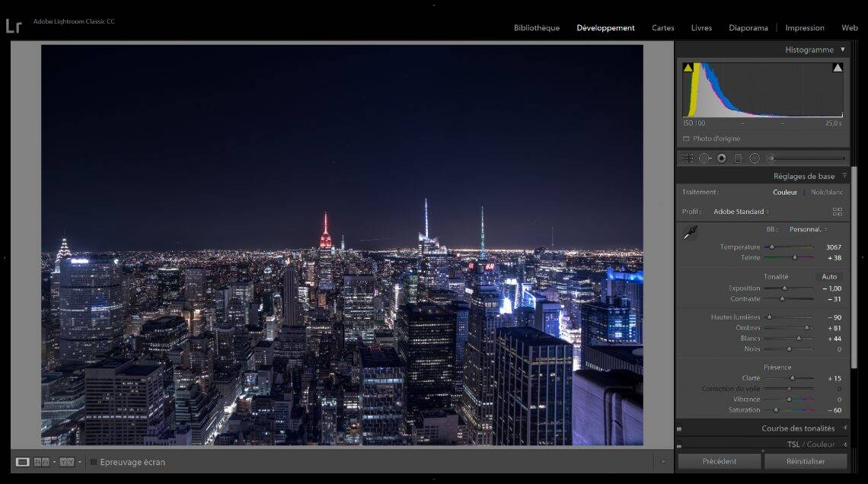Select the red eye correction tool
The height and width of the screenshot is (484, 868).
click(722, 159)
